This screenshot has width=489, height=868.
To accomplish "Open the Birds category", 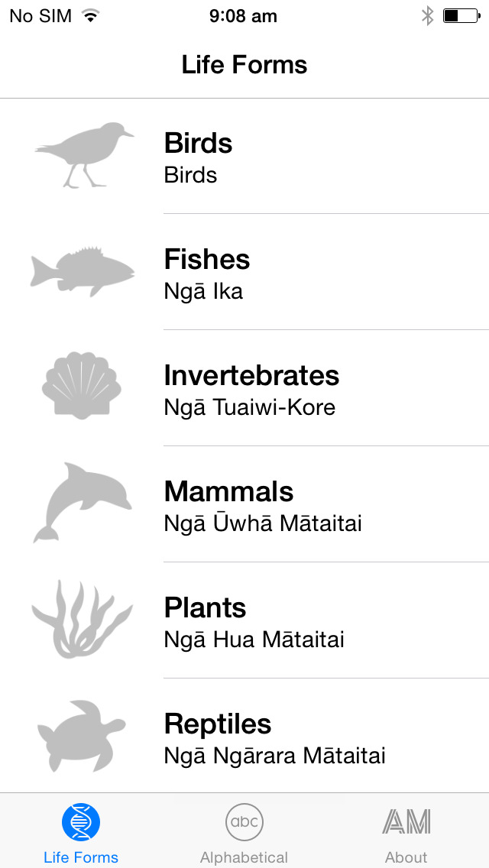I will [244, 156].
